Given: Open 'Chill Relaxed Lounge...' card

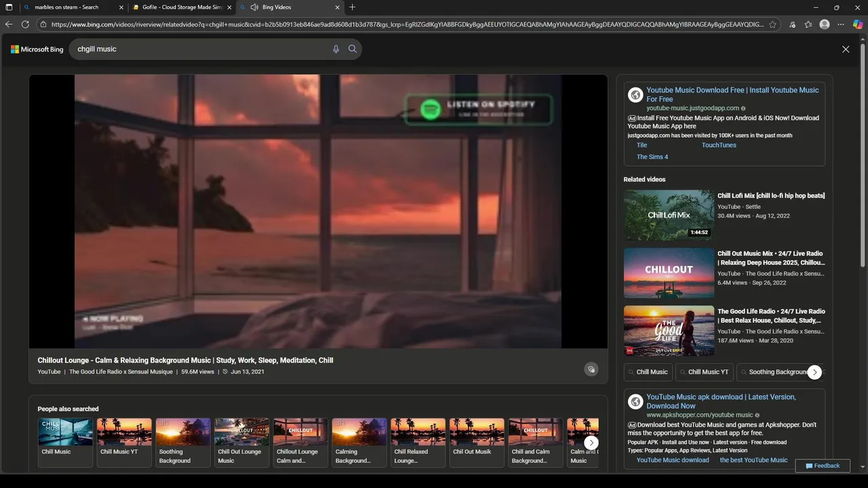Looking at the screenshot, I should (x=418, y=443).
